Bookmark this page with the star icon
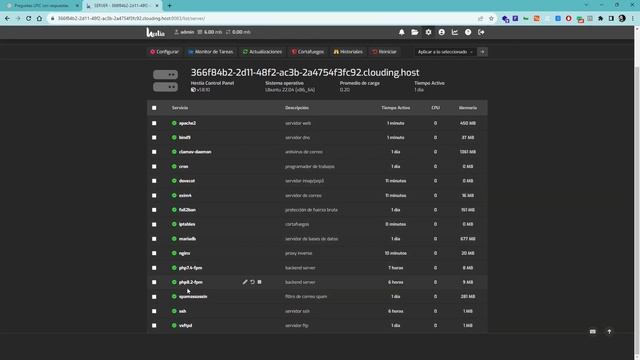The height and width of the screenshot is (360, 640). 491,18
